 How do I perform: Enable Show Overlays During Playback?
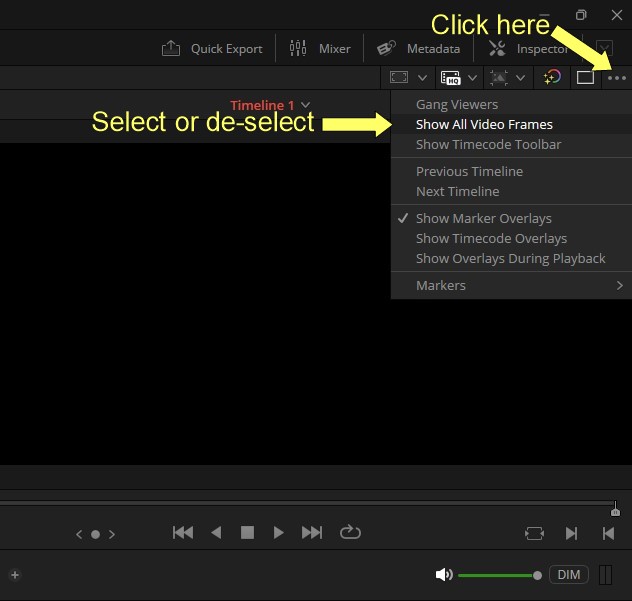pyautogui.click(x=511, y=258)
